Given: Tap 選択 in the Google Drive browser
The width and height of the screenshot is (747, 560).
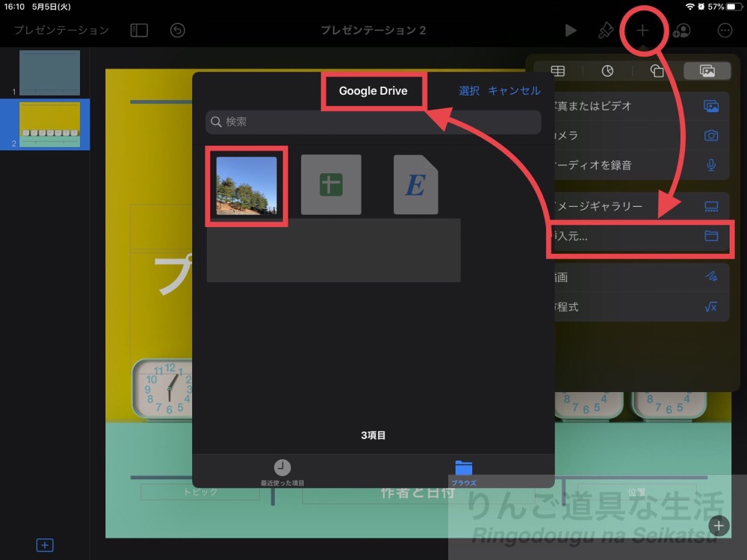Looking at the screenshot, I should 468,90.
